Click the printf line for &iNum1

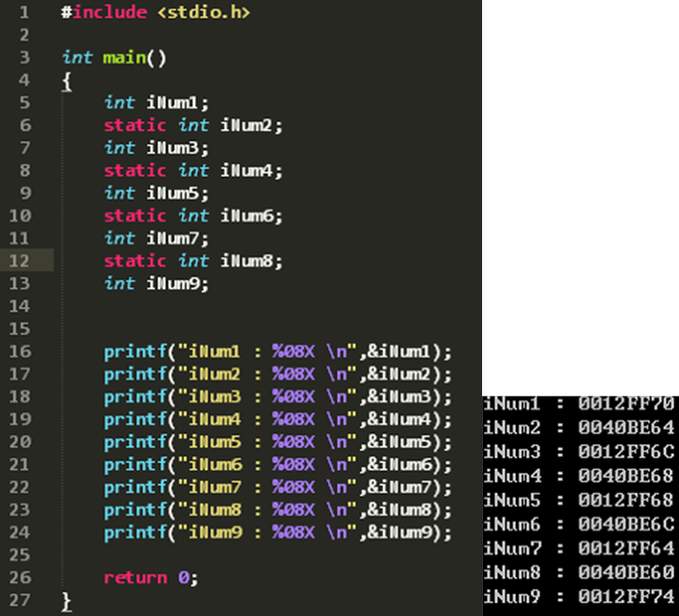(x=277, y=351)
